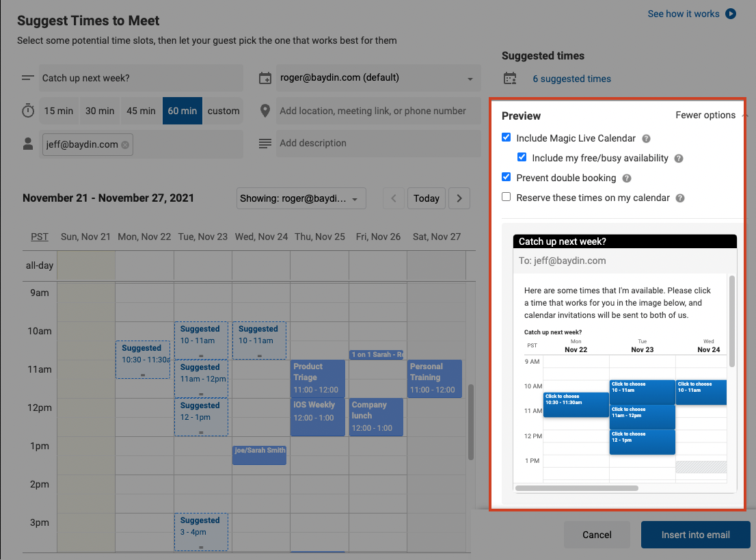The width and height of the screenshot is (756, 560).
Task: Remove jeff@baydin.com guest with x icon
Action: tap(125, 145)
